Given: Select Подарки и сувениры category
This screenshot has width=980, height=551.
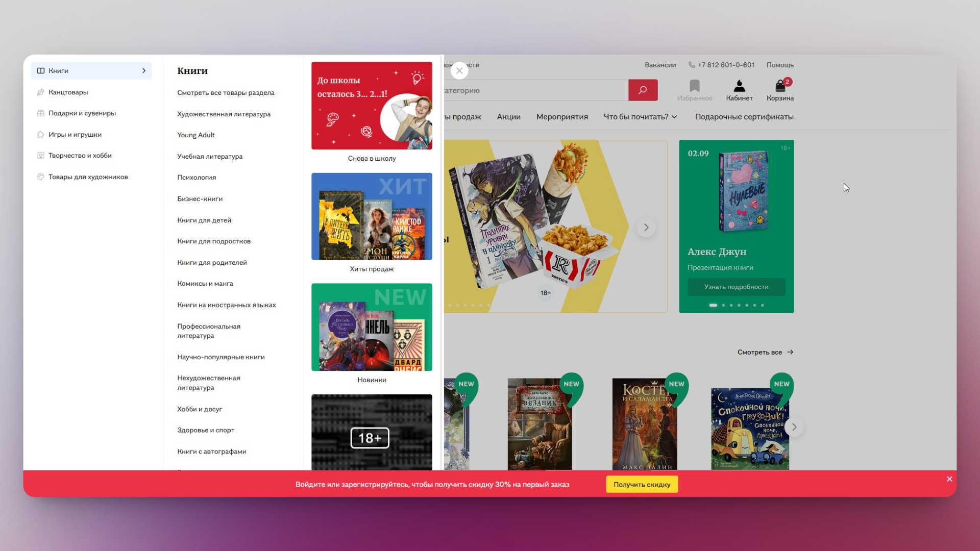Looking at the screenshot, I should pos(82,113).
